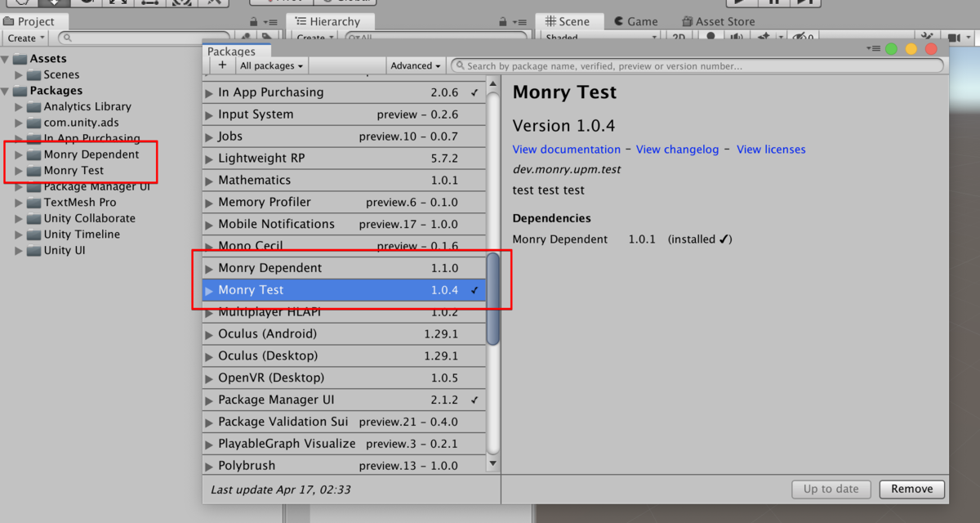980x523 pixels.
Task: Open the Advanced dropdown
Action: [416, 65]
